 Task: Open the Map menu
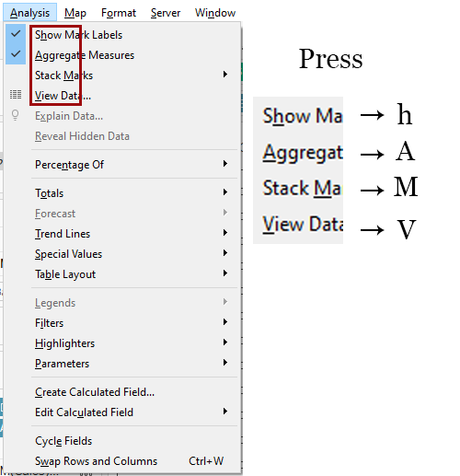click(x=75, y=13)
